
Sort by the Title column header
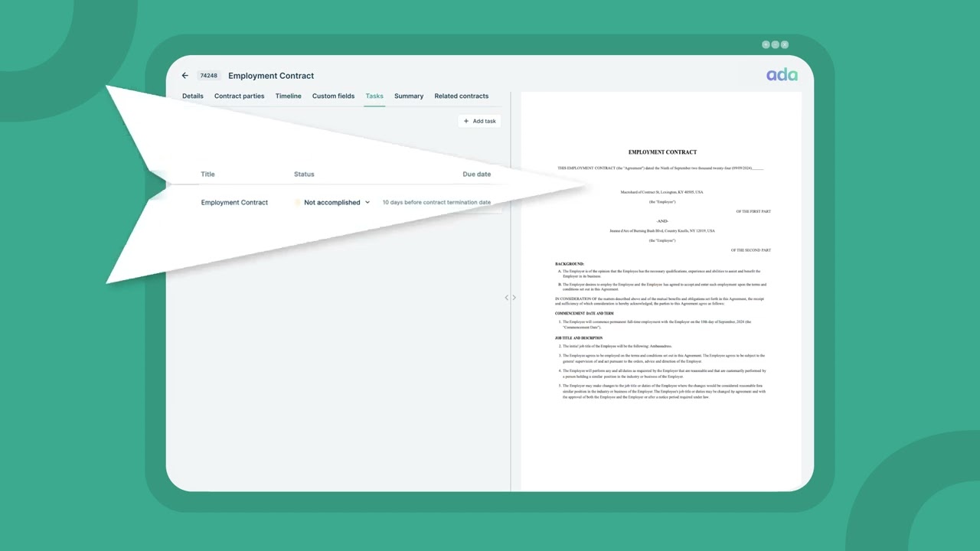[x=207, y=174]
